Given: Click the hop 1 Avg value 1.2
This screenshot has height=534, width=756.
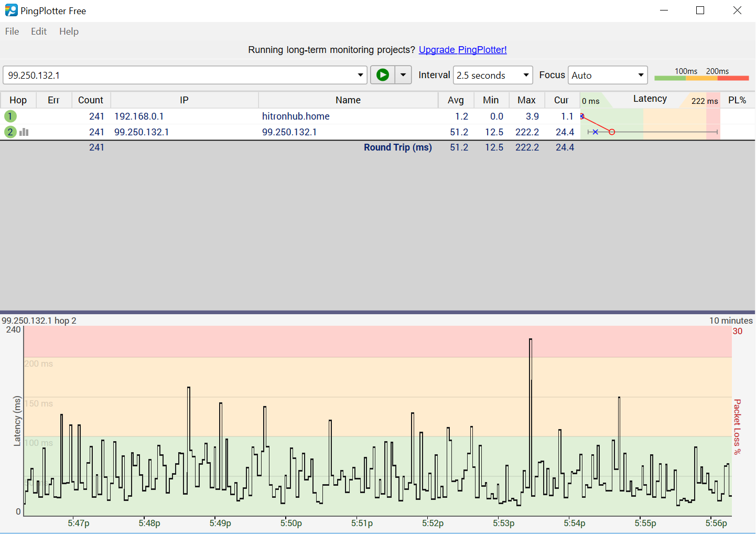Looking at the screenshot, I should 461,116.
